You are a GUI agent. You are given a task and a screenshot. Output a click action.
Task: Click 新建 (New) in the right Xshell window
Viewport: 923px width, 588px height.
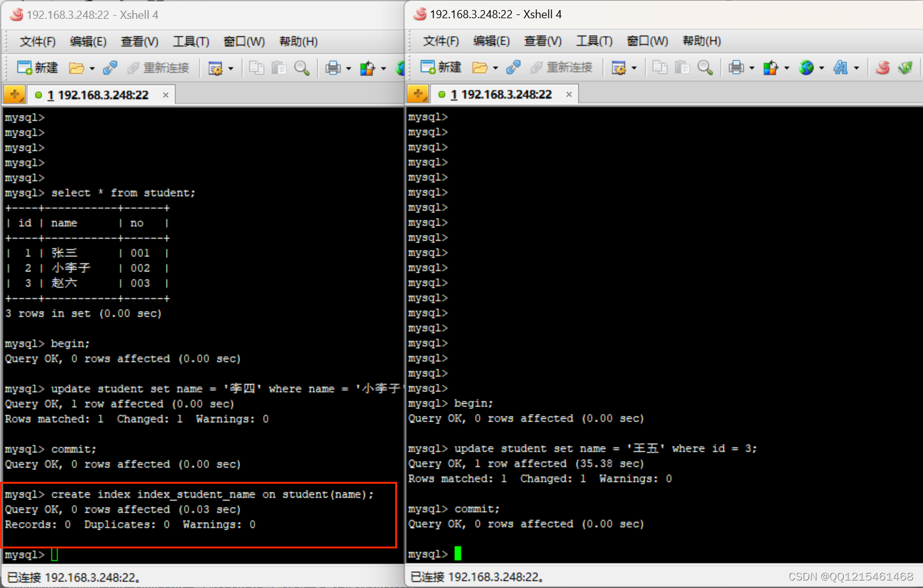(x=441, y=67)
